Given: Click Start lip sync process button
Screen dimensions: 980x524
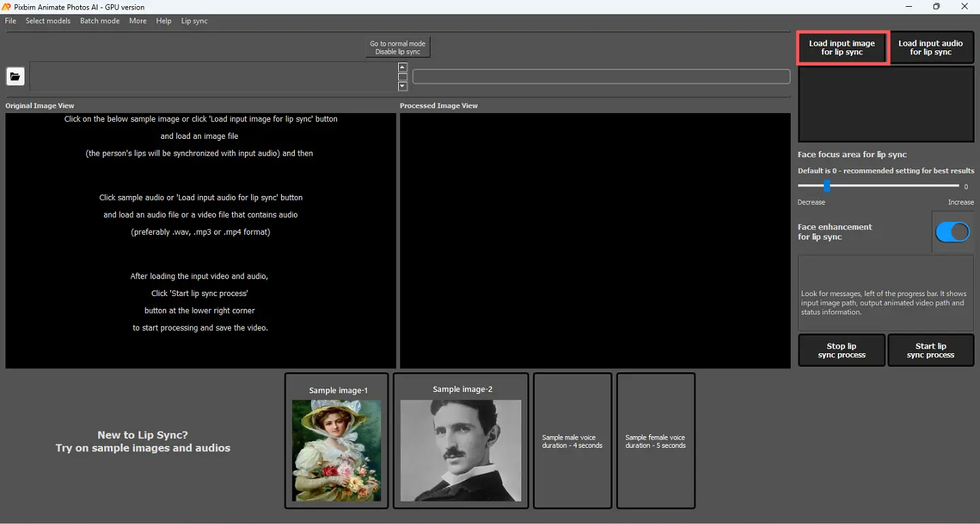Looking at the screenshot, I should pos(931,350).
